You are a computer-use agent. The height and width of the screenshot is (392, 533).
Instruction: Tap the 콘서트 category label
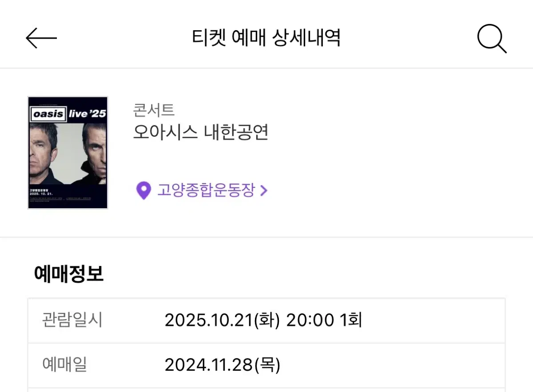(154, 109)
